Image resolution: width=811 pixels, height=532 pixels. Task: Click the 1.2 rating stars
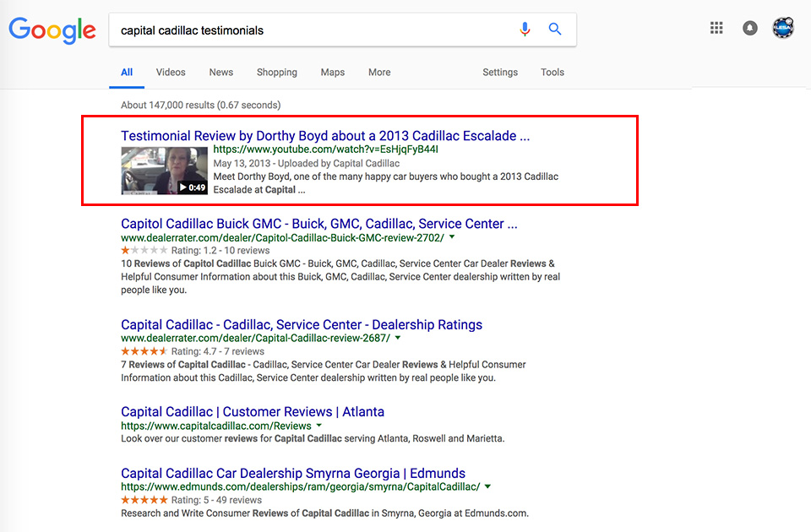click(144, 250)
